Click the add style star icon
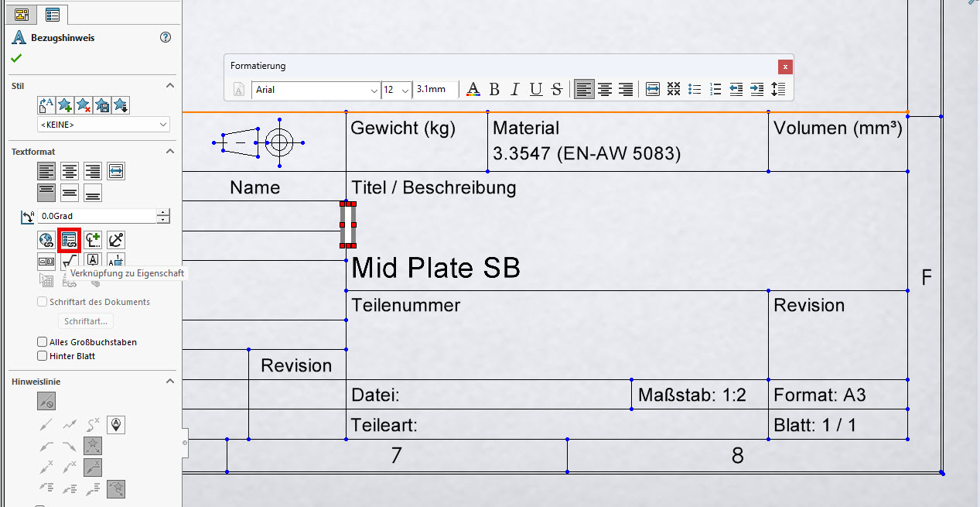 click(x=65, y=105)
